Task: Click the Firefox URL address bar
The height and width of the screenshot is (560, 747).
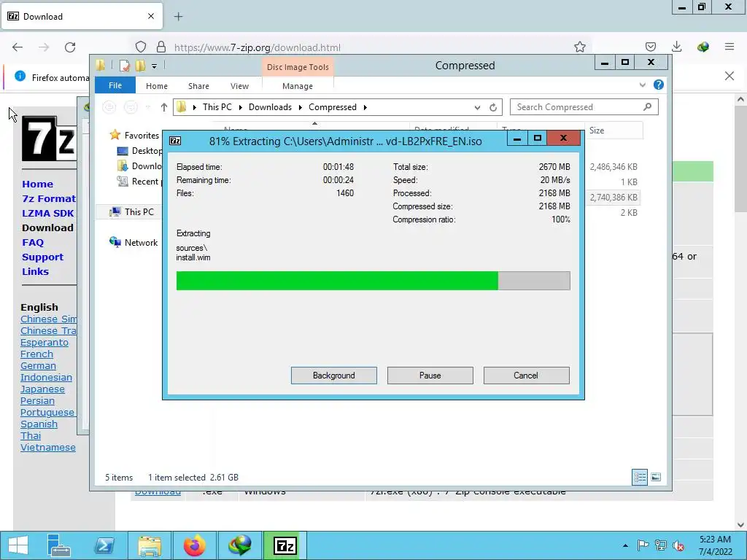Action: (x=362, y=47)
